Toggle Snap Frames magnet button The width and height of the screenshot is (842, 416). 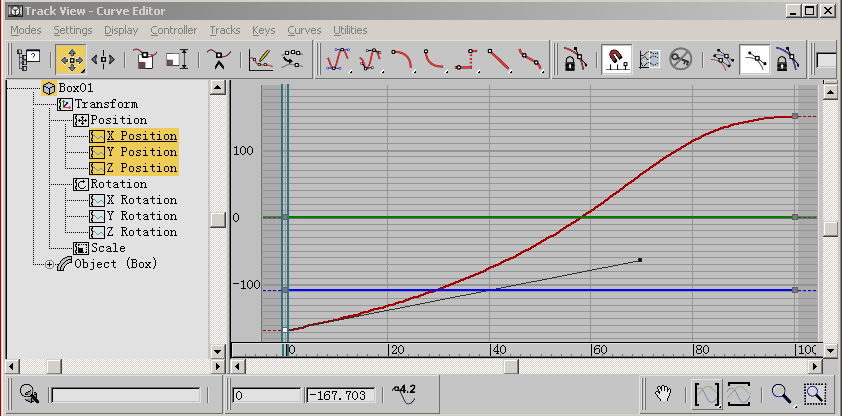616,59
